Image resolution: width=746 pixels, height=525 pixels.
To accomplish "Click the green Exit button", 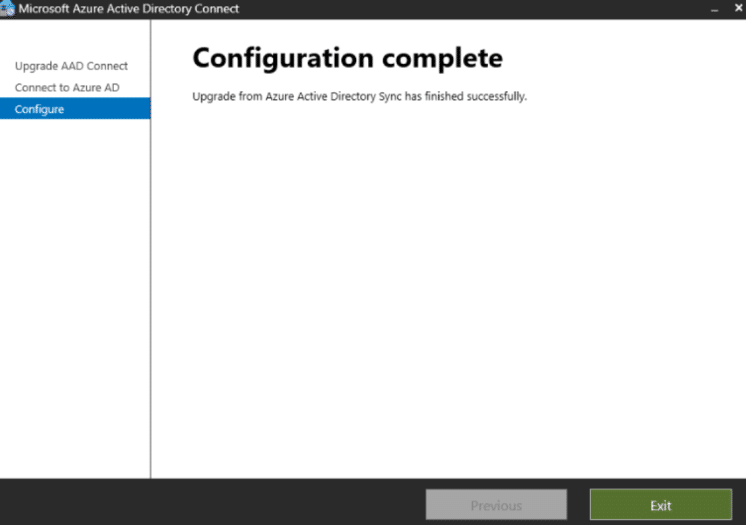I will (x=660, y=505).
